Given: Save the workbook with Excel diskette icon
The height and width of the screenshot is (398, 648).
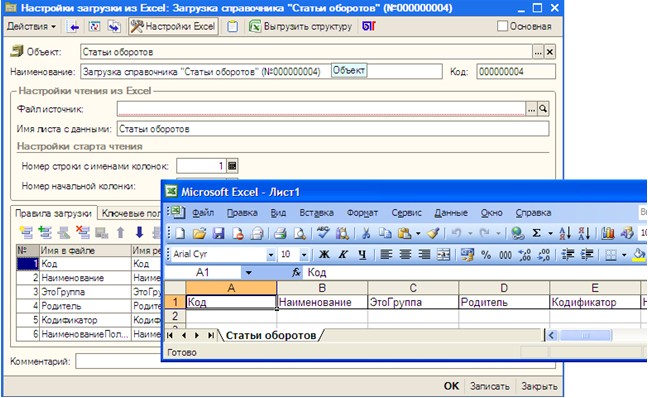Looking at the screenshot, I should (218, 234).
